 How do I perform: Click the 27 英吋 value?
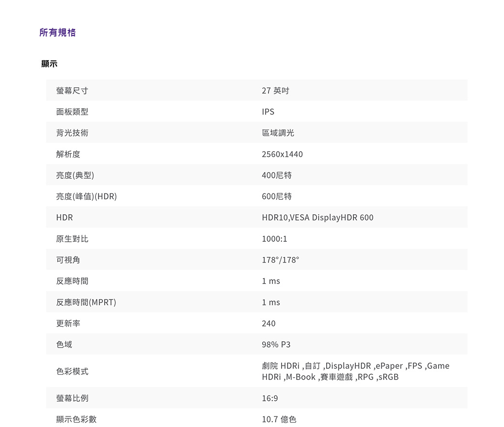coord(275,91)
